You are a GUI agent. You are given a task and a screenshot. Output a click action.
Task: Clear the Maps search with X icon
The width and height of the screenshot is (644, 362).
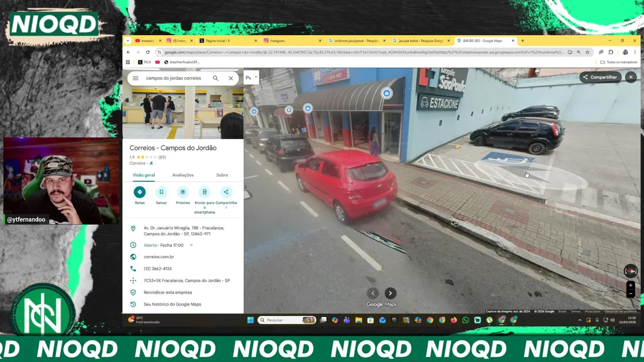pyautogui.click(x=231, y=78)
